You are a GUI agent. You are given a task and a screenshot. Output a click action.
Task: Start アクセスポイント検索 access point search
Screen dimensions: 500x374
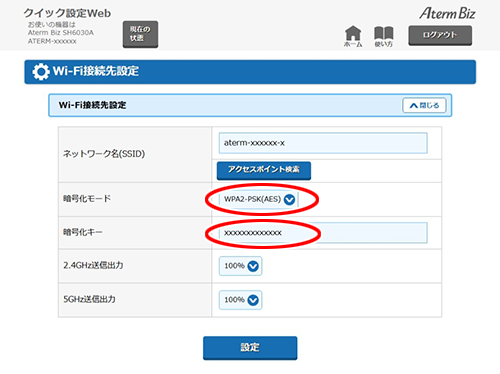264,170
